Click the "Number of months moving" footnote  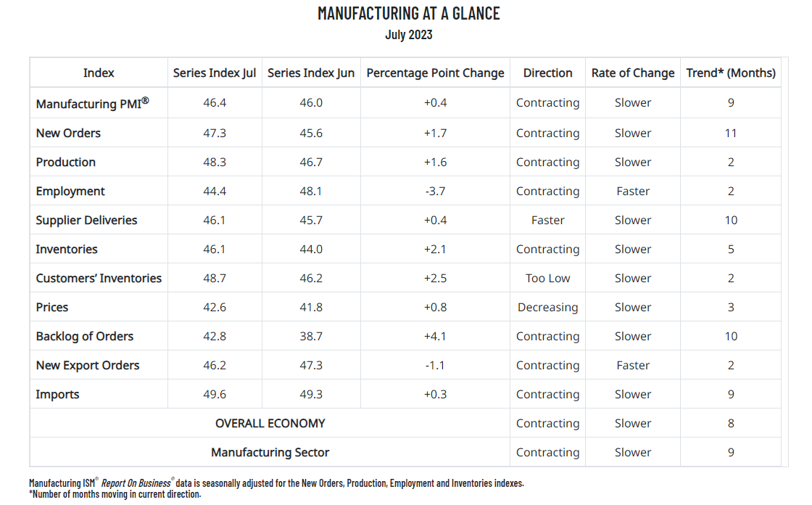coord(117,494)
